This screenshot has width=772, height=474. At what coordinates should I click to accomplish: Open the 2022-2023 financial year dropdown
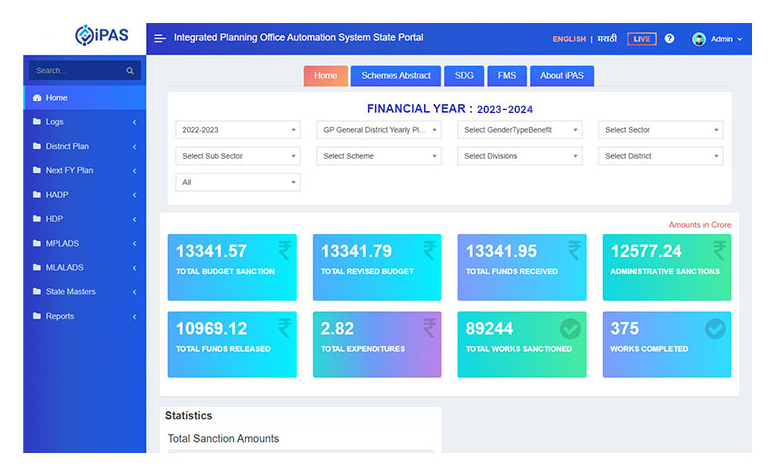(237, 130)
